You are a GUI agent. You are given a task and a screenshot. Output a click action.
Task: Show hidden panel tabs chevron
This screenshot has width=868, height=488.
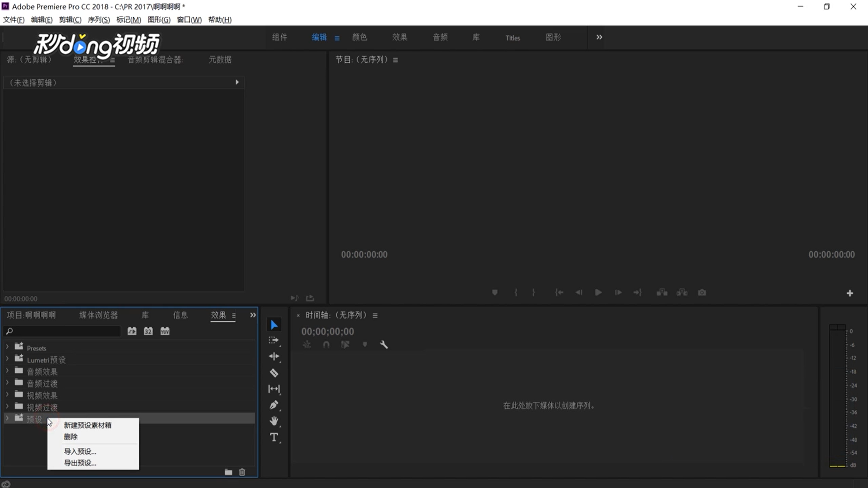tap(253, 315)
